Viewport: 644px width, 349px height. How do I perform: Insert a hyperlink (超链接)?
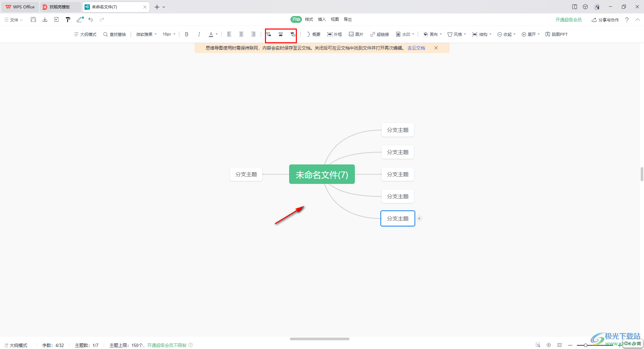tap(379, 34)
